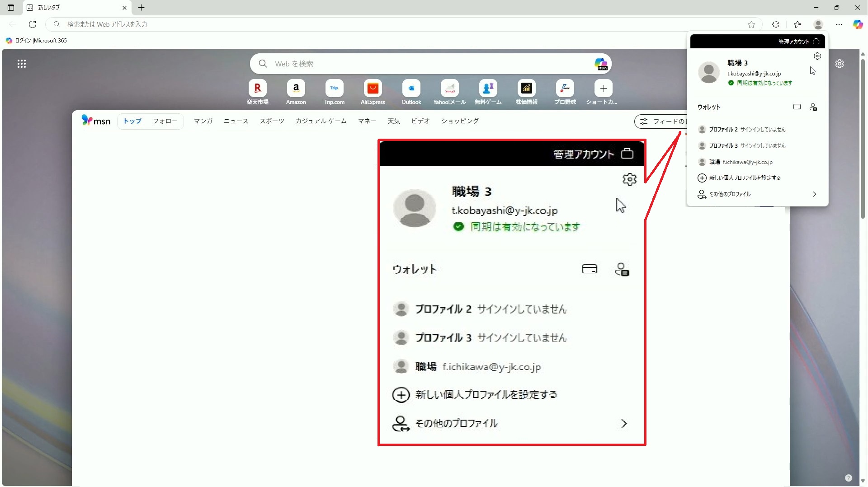Open the app launcher grid icon
Screen dimensions: 868x487
pos(22,64)
